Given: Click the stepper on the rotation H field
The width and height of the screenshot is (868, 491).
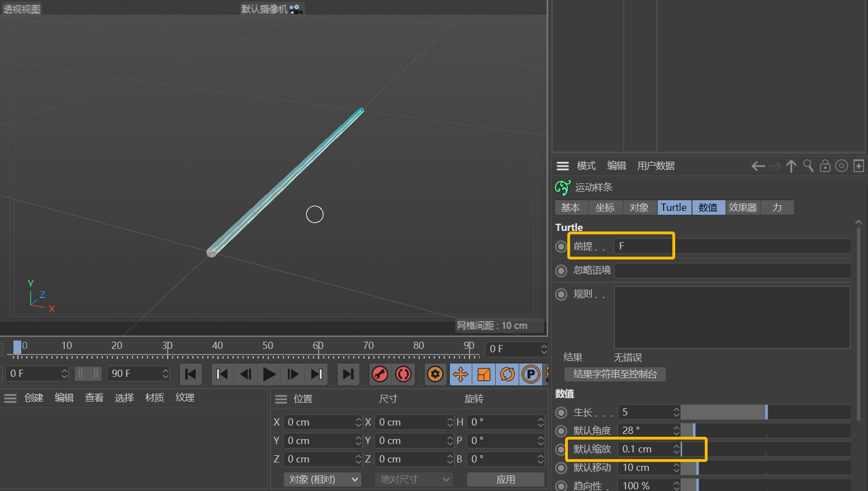Looking at the screenshot, I should 540,422.
